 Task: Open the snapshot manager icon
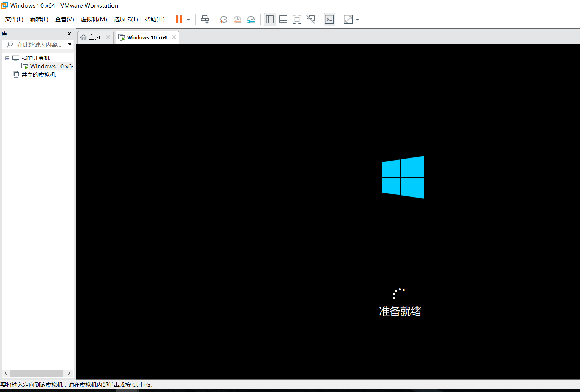(x=251, y=20)
